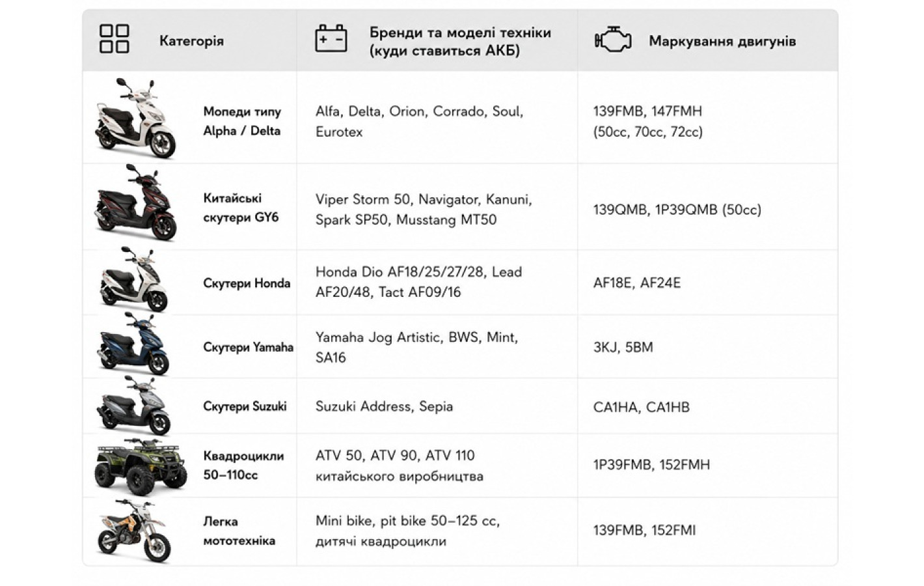The width and height of the screenshot is (924, 586).
Task: Select the black GY6 scooter image
Action: point(136,202)
